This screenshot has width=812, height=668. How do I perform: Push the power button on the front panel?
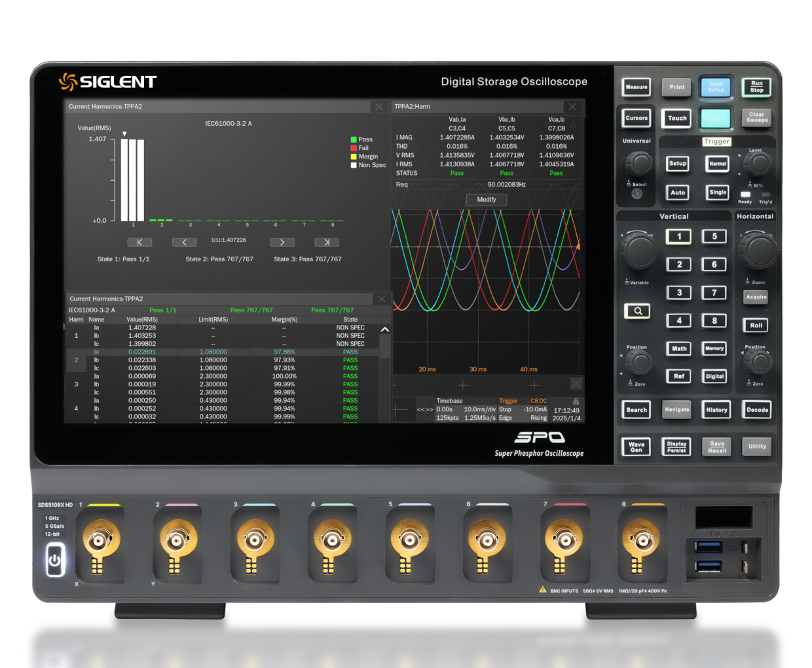tap(55, 561)
